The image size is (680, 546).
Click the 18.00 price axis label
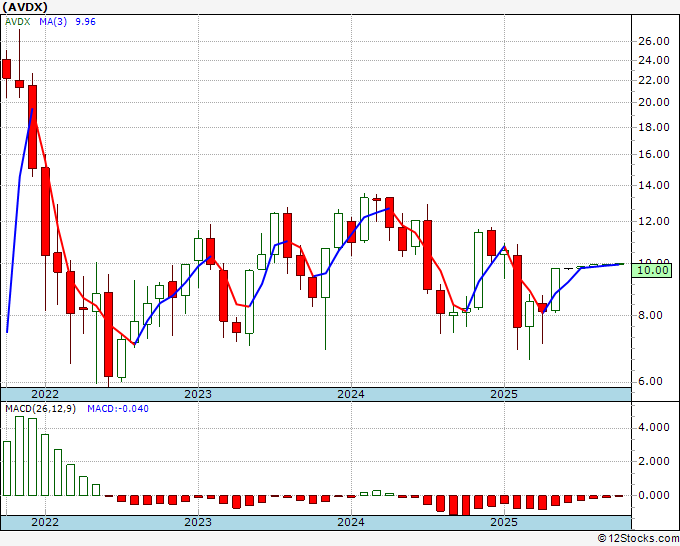click(654, 128)
